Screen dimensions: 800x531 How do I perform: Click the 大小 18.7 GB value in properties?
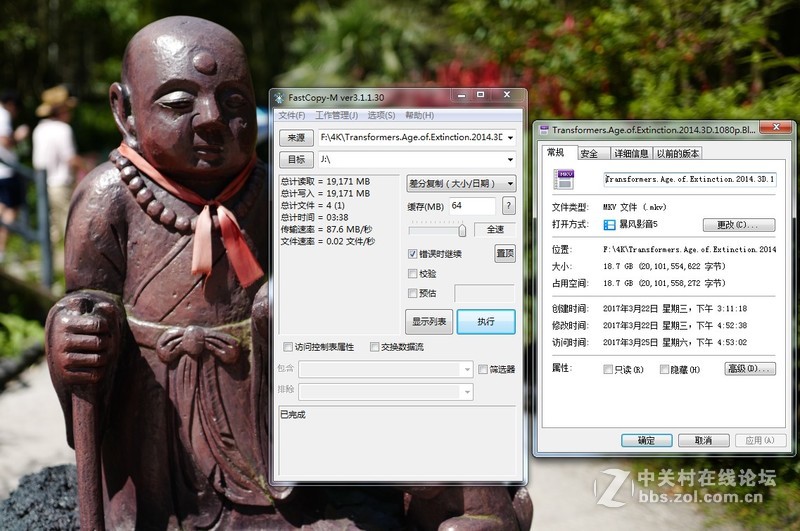(664, 266)
